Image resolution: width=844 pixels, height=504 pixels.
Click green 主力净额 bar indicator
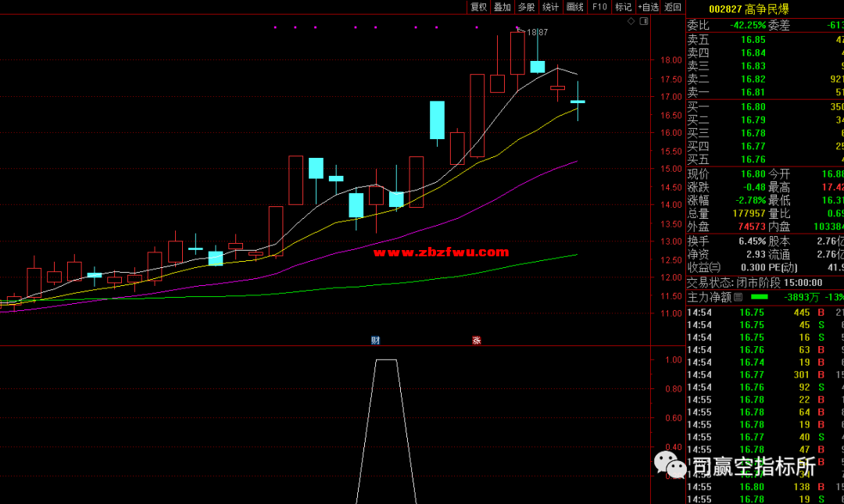(x=760, y=297)
